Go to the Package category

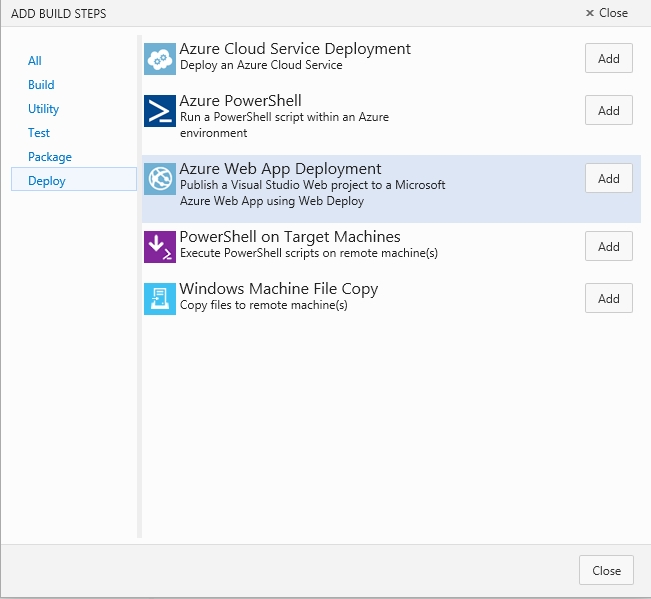tap(50, 157)
